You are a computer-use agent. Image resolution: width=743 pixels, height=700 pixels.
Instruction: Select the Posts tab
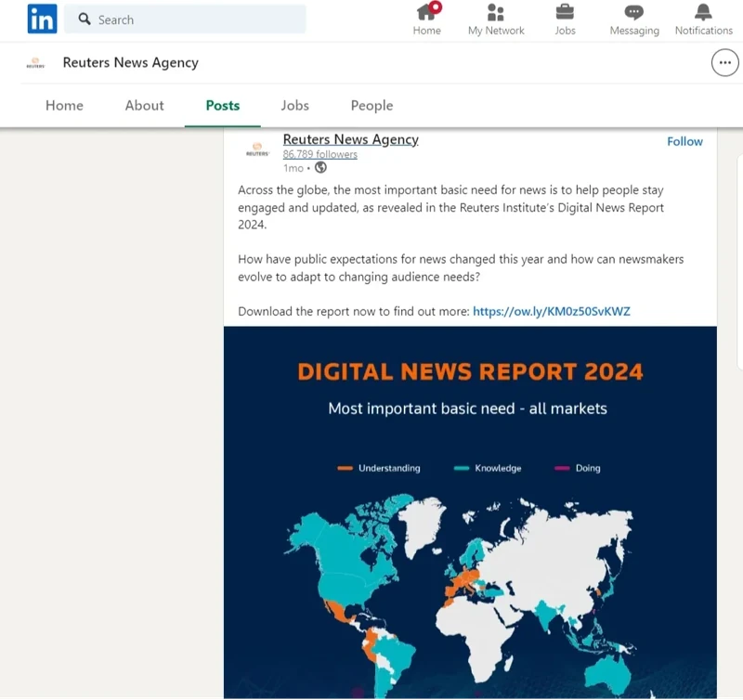click(222, 105)
